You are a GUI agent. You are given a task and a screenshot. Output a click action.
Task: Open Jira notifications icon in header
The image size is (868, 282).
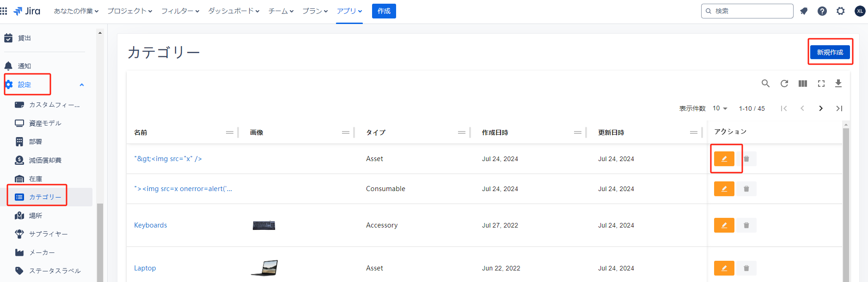tap(804, 11)
